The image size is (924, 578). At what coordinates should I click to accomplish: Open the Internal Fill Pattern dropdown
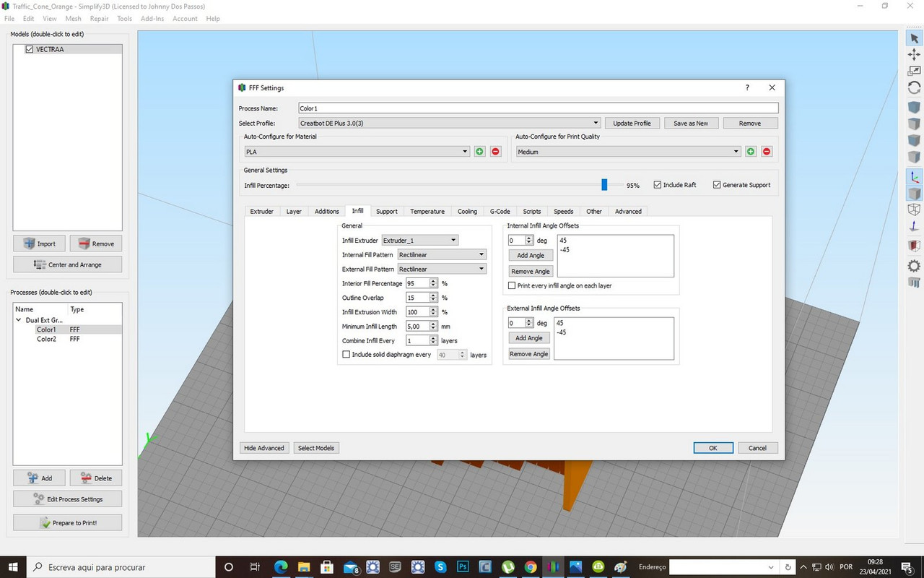(x=442, y=254)
